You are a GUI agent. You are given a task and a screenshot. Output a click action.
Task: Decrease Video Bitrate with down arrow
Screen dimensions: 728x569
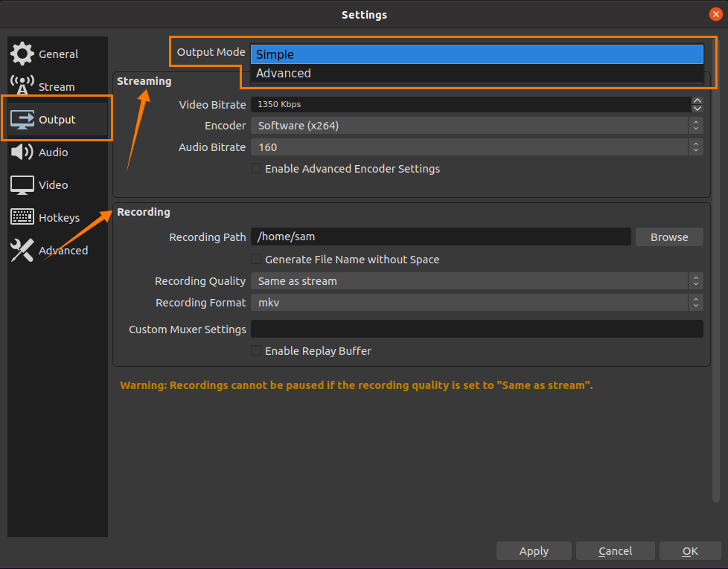click(x=697, y=109)
